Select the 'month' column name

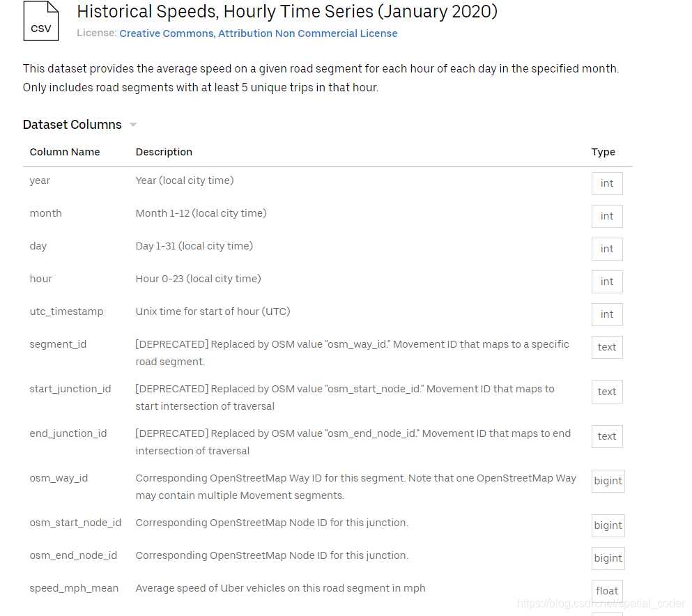point(45,213)
